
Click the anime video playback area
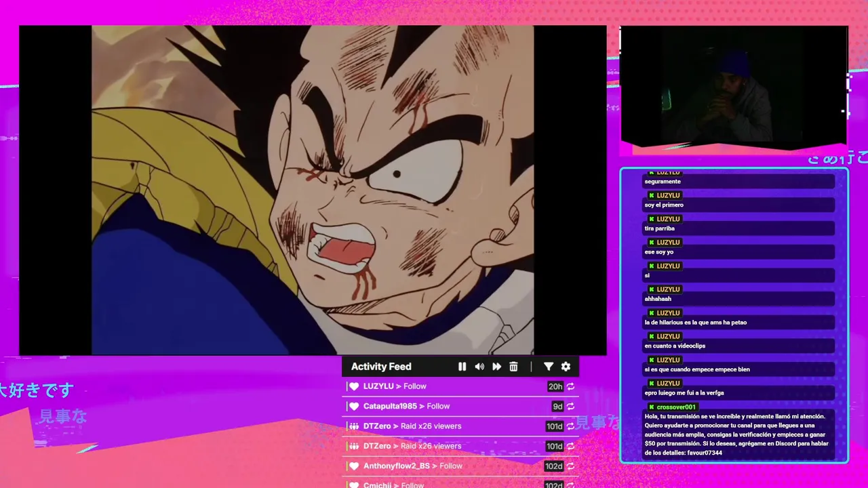[x=313, y=190]
